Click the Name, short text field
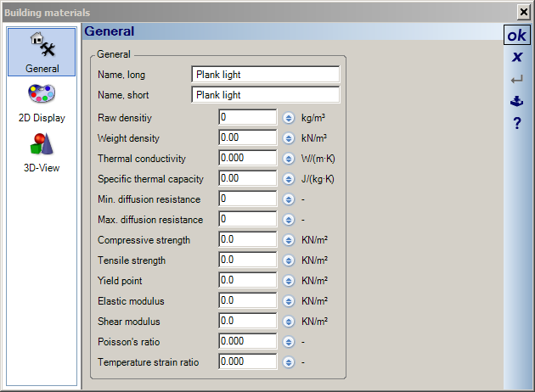 (x=265, y=95)
